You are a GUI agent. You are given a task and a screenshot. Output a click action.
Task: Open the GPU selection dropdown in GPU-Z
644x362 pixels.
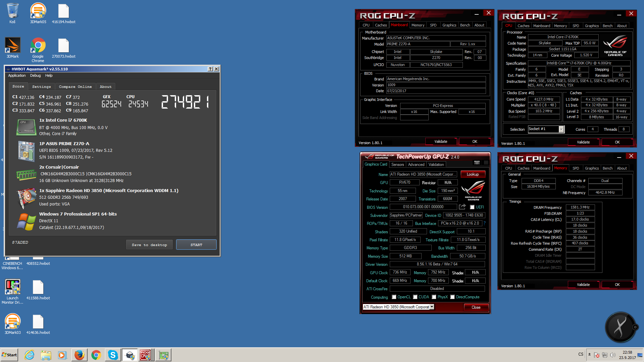tap(432, 307)
